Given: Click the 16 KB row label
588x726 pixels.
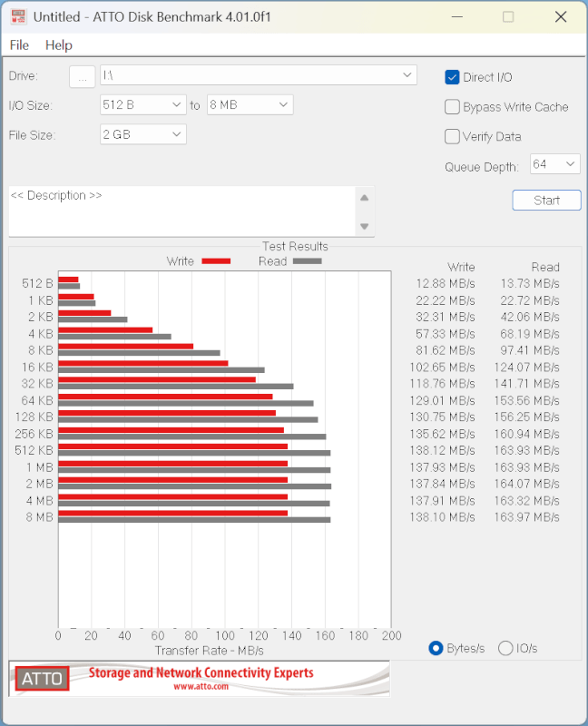Looking at the screenshot, I should 37,368.
